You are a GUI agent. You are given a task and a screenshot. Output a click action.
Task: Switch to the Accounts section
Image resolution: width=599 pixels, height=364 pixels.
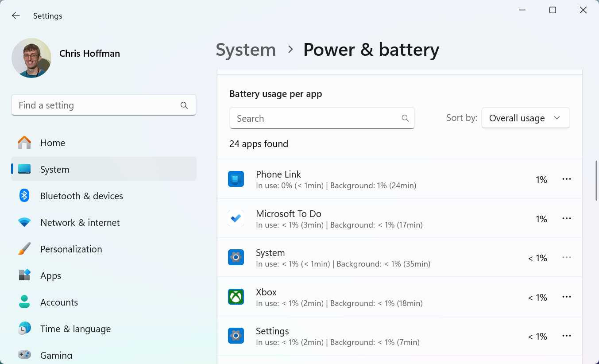[x=59, y=302]
